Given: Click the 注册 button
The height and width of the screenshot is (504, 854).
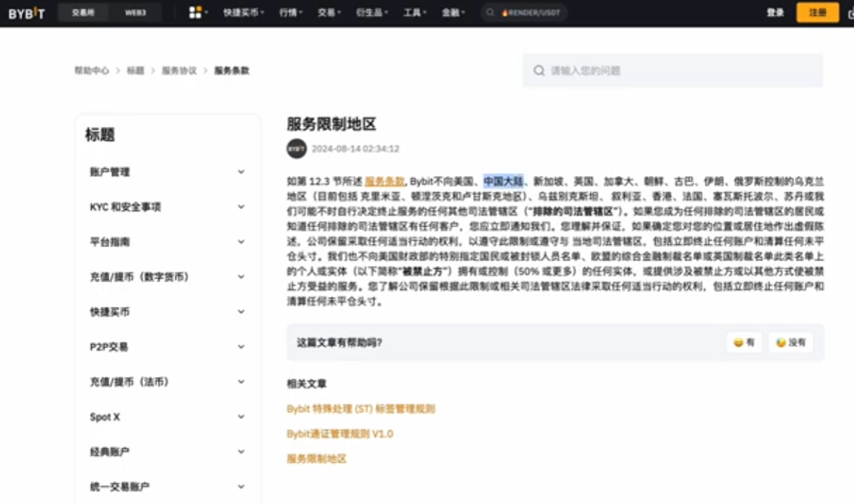Looking at the screenshot, I should (818, 13).
